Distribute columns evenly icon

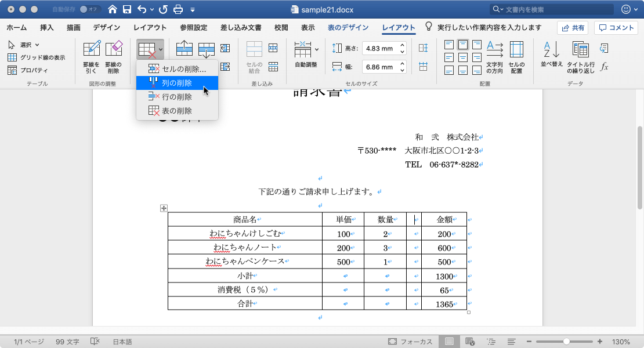coord(423,66)
